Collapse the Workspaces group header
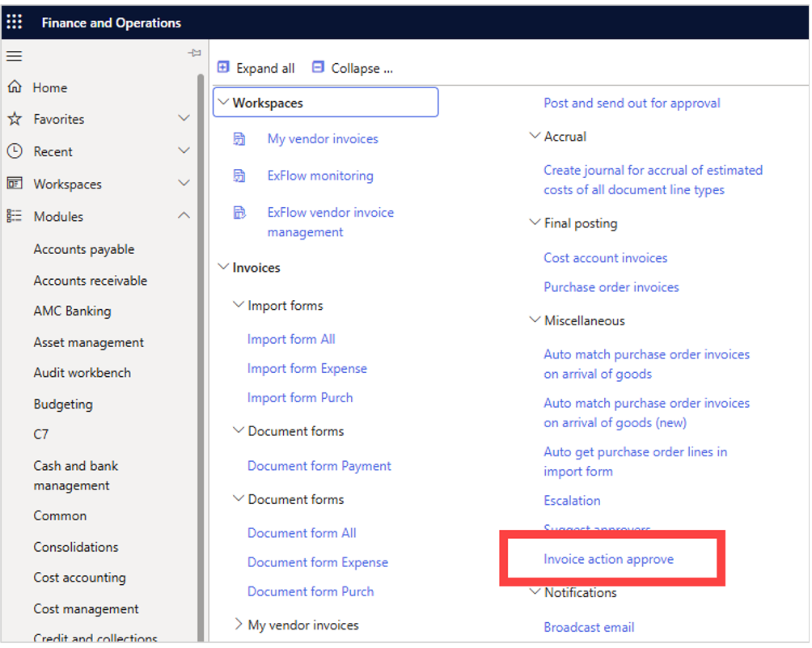Viewport: 812px width, 648px height. click(325, 103)
